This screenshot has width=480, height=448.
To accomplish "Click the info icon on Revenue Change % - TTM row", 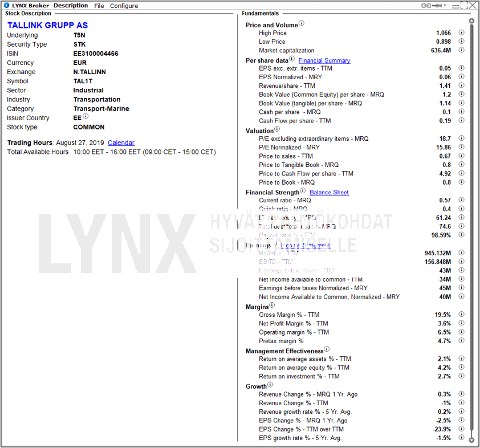I will point(461,403).
